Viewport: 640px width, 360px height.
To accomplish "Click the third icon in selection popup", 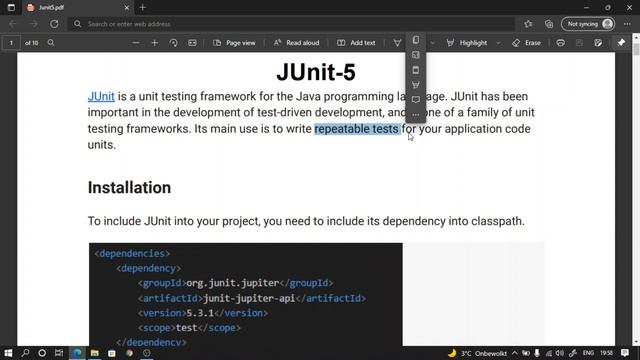I will (x=416, y=70).
